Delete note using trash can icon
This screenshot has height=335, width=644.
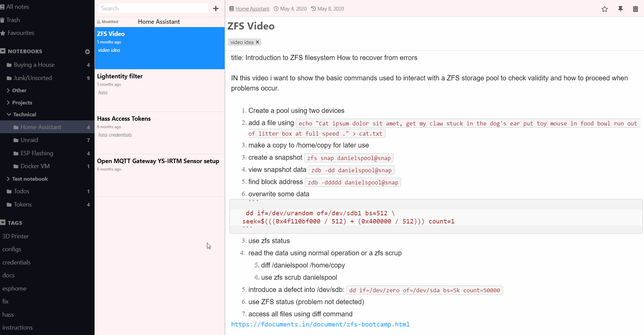(x=635, y=9)
